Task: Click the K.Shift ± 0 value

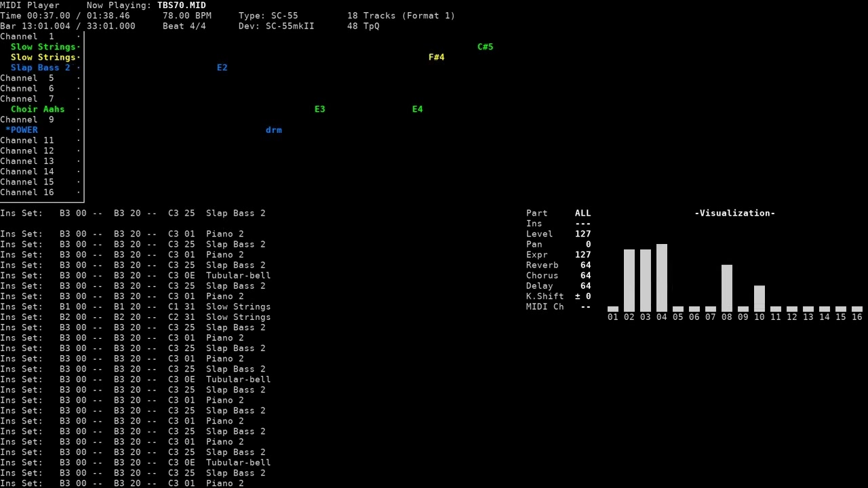Action: (x=583, y=296)
